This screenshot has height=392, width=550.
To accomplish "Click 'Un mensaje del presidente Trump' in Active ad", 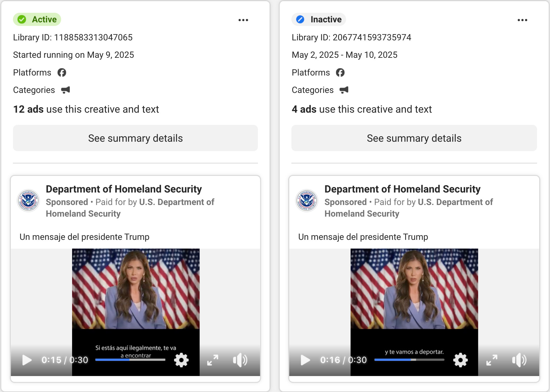I will 85,237.
